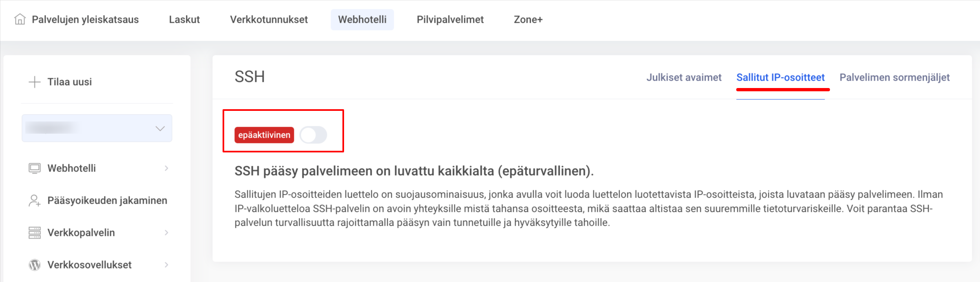Open the blurred service selector dropdown

(x=97, y=128)
